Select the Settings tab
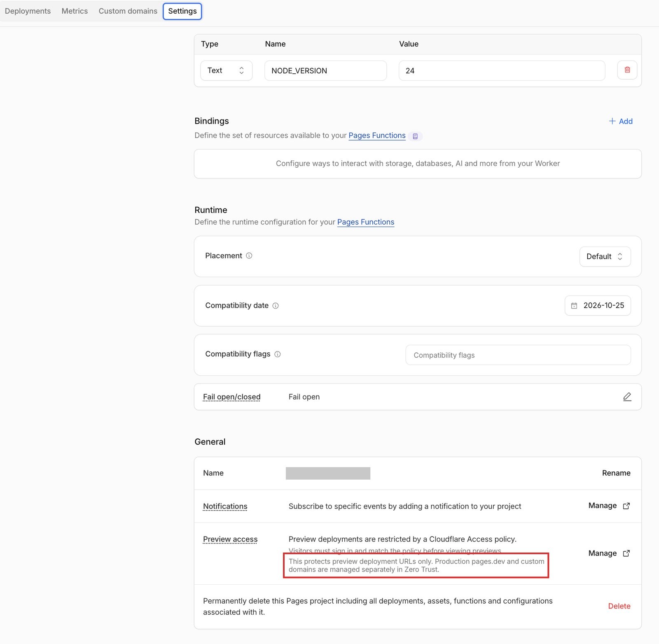The height and width of the screenshot is (644, 659). [182, 11]
